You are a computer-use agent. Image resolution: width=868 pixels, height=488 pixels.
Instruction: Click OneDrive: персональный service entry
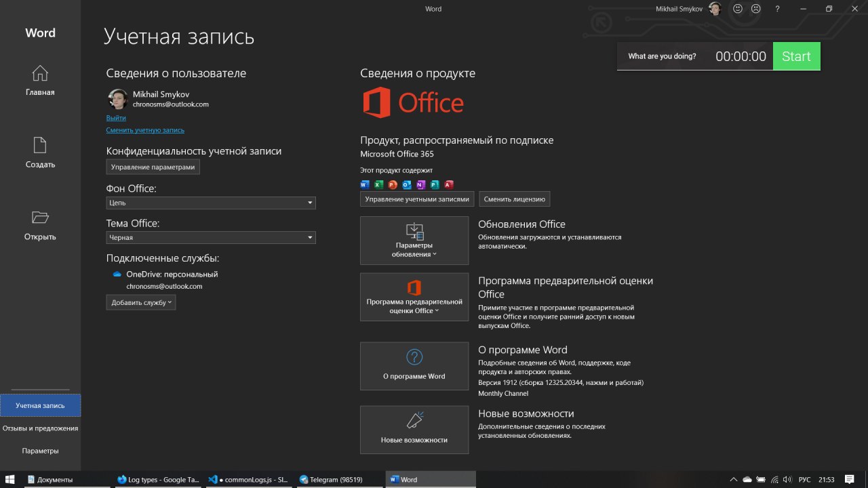coord(172,274)
